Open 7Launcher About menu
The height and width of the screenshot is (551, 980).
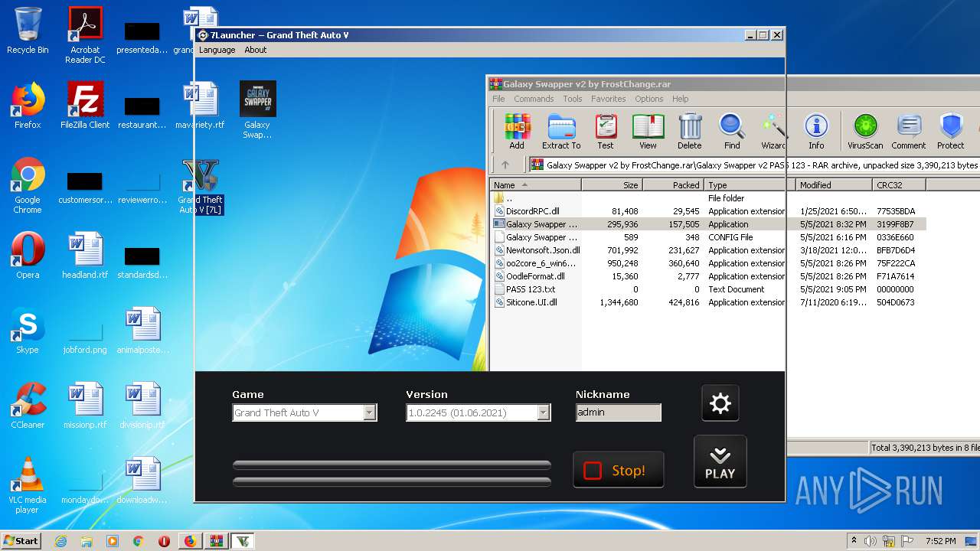(x=256, y=50)
